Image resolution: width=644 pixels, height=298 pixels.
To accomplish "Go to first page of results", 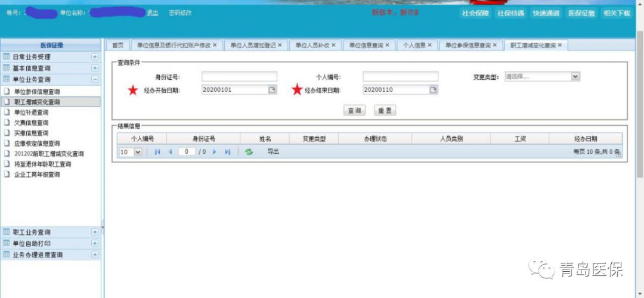I will coord(157,152).
